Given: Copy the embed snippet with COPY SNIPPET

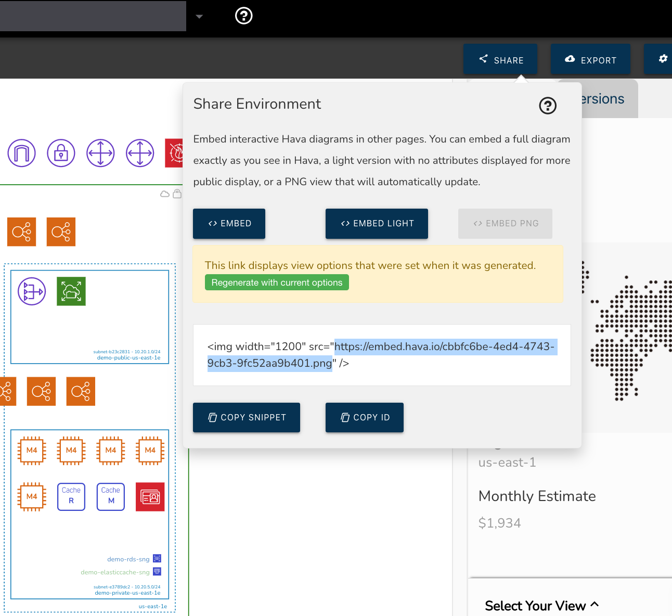Looking at the screenshot, I should pos(246,417).
